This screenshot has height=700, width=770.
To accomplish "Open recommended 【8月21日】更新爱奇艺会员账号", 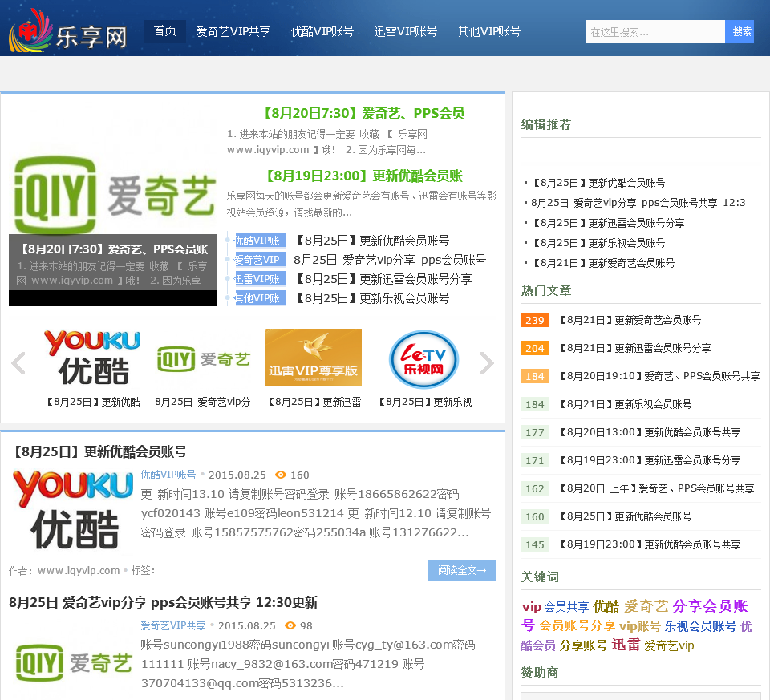I will (x=603, y=263).
